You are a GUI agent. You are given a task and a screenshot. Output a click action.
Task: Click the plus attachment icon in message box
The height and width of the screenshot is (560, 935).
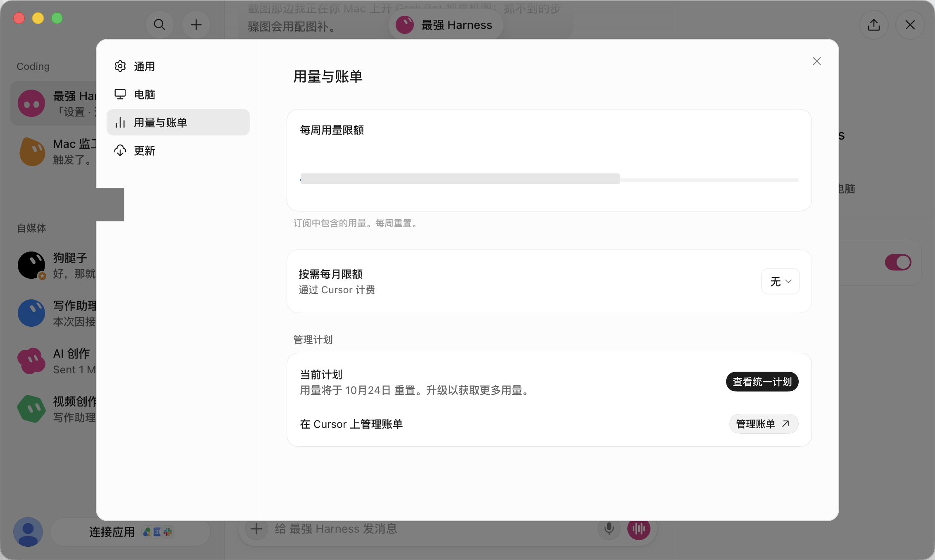256,529
